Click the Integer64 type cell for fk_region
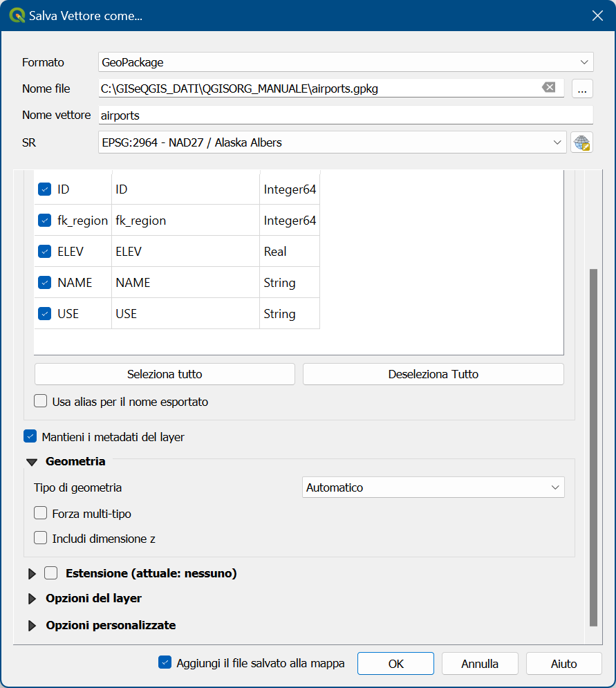616x688 pixels. click(x=290, y=221)
